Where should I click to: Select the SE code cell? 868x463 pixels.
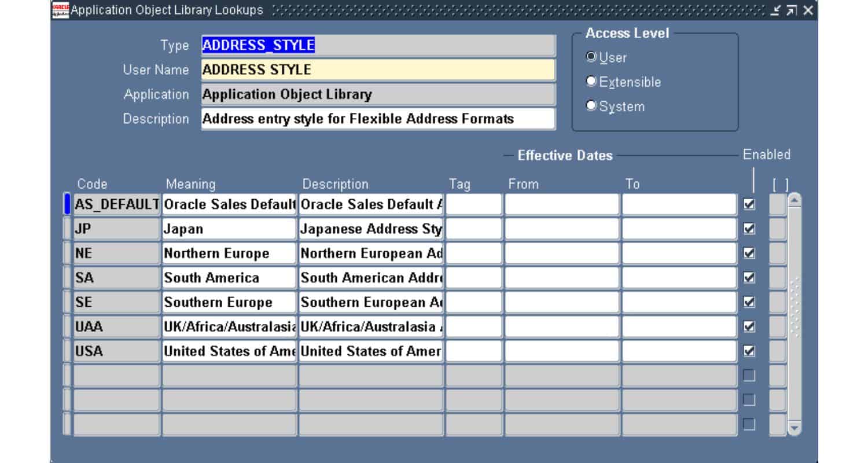[116, 302]
